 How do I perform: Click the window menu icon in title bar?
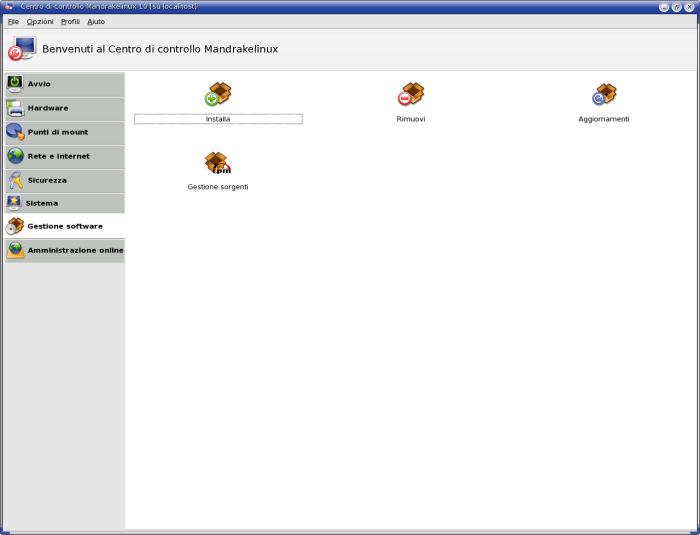tap(8, 7)
